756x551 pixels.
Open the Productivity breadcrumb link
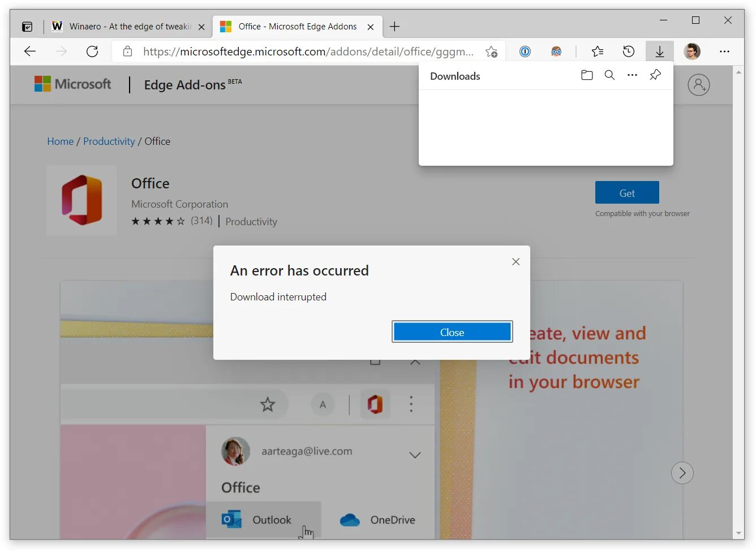(x=109, y=141)
